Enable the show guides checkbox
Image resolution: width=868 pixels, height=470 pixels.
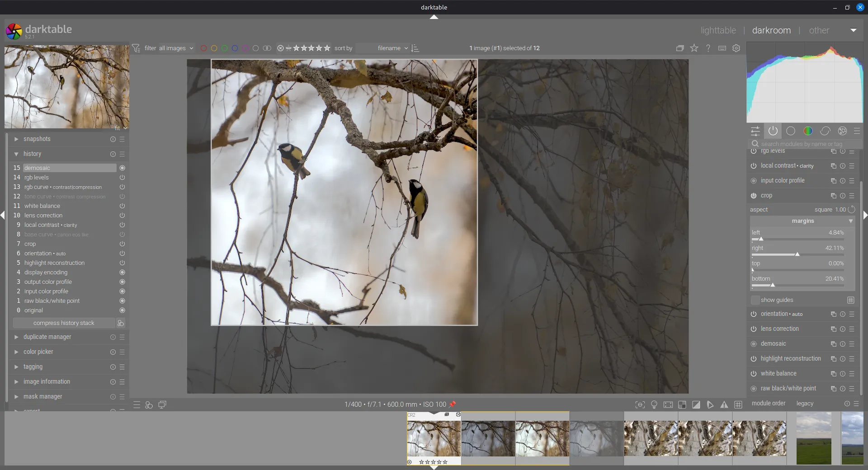pyautogui.click(x=755, y=300)
